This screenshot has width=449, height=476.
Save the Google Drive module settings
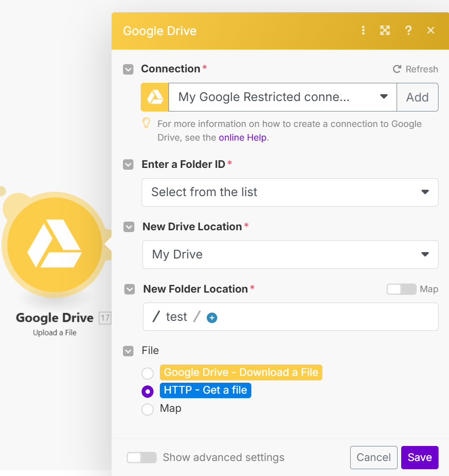click(x=419, y=457)
